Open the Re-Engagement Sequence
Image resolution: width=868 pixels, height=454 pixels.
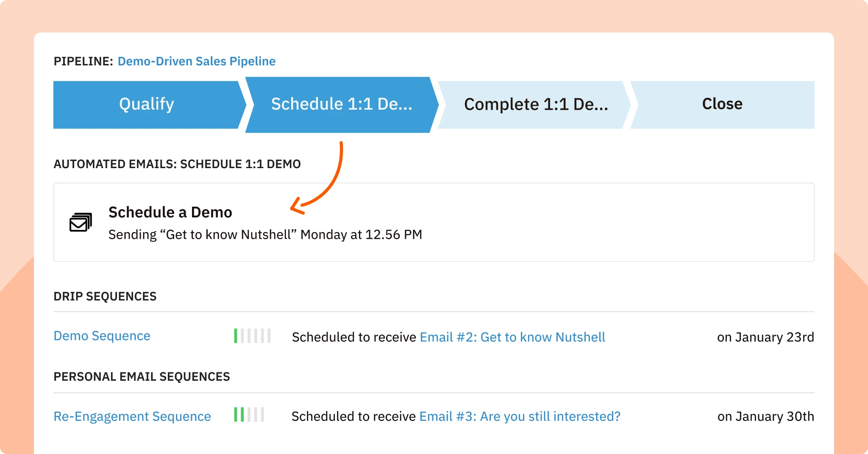click(132, 416)
